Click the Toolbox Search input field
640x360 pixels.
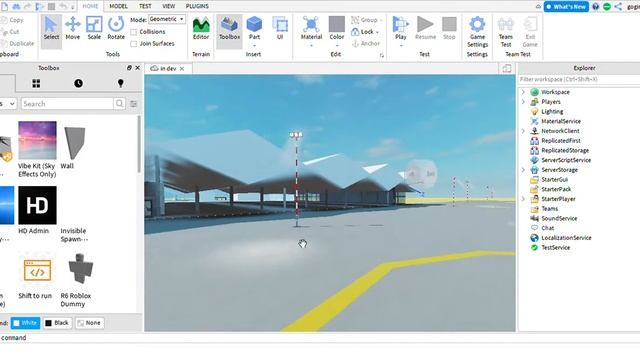pos(67,104)
